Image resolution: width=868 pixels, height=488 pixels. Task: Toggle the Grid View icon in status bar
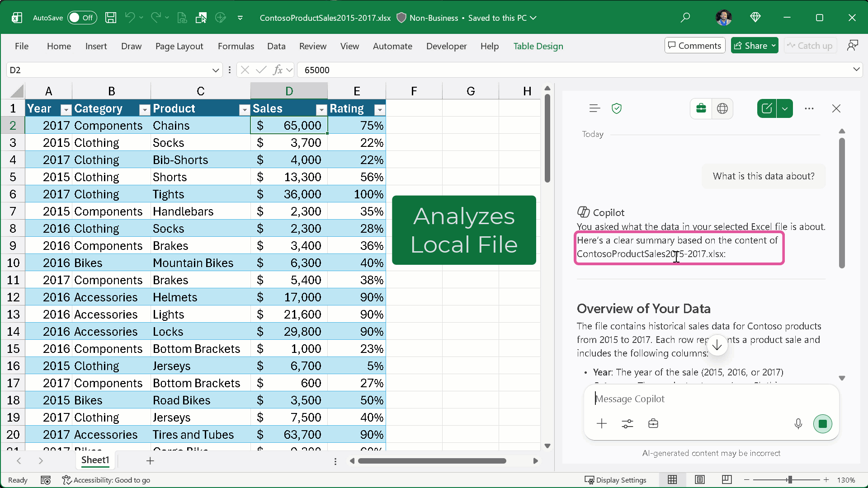pyautogui.click(x=672, y=480)
